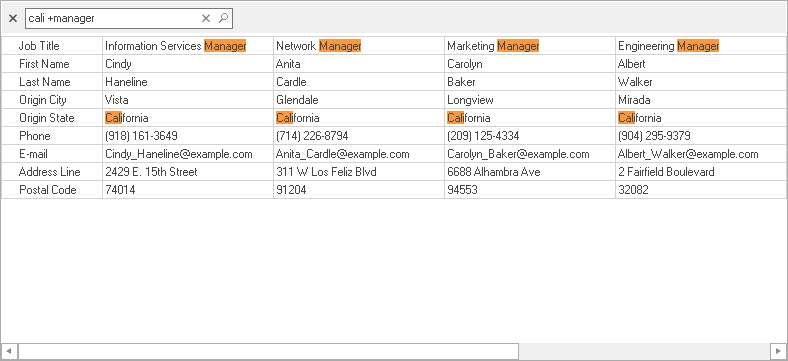Click last name Baker
Image resolution: width=788 pixels, height=361 pixels.
click(530, 82)
